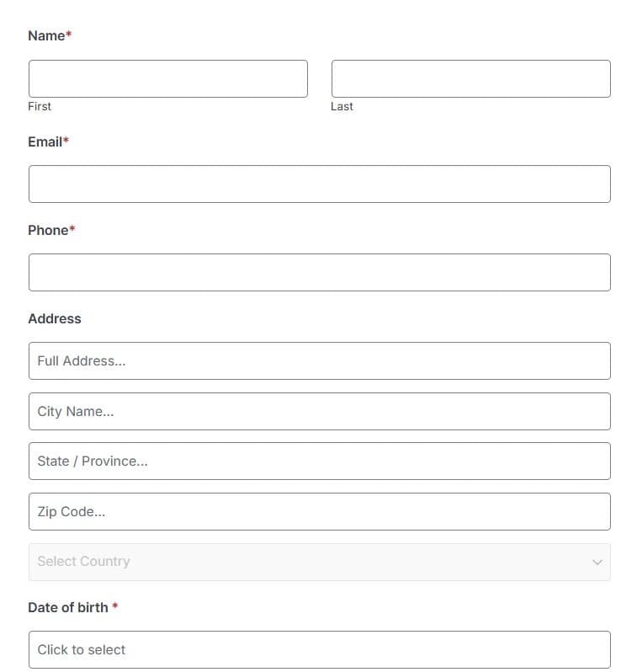Click the Address section label

pyautogui.click(x=55, y=319)
